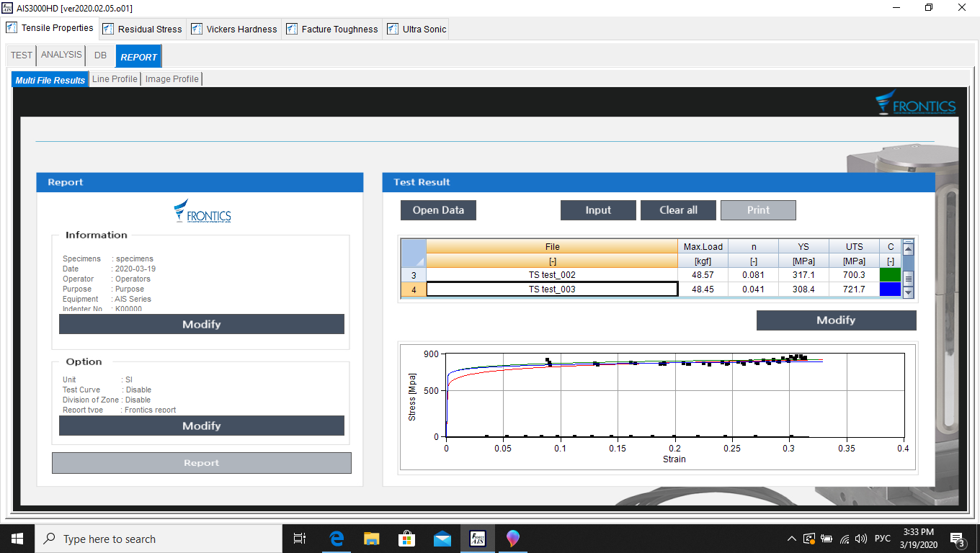The width and height of the screenshot is (980, 553).
Task: Click Modify below the results table
Action: 836,320
